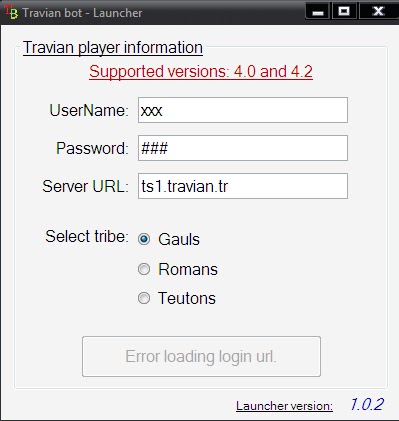
Task: Click the 'Error loading login url.' button
Action: (x=201, y=356)
